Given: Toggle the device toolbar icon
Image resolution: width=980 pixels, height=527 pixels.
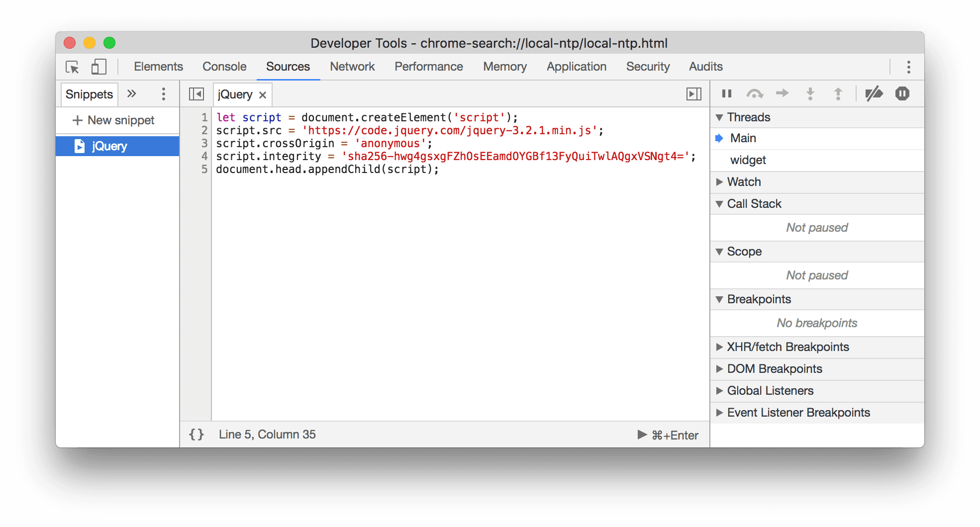Looking at the screenshot, I should (98, 67).
